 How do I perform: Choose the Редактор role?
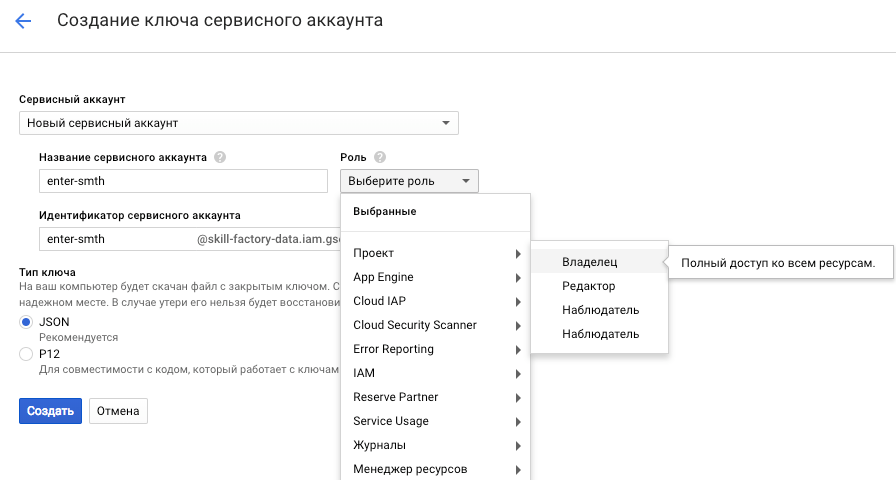(589, 286)
